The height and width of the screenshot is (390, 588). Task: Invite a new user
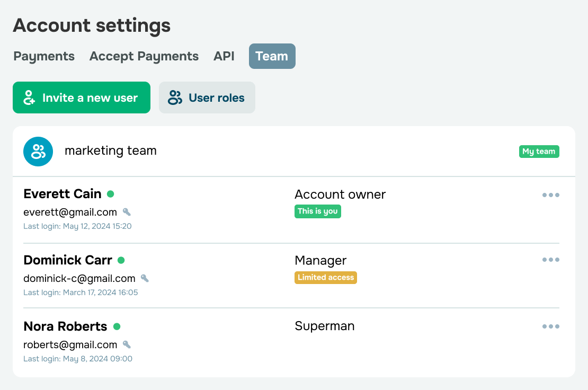82,97
